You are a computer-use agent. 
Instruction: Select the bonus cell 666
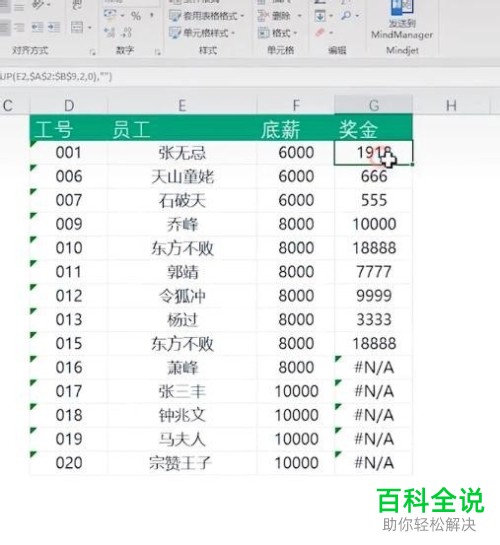374,177
